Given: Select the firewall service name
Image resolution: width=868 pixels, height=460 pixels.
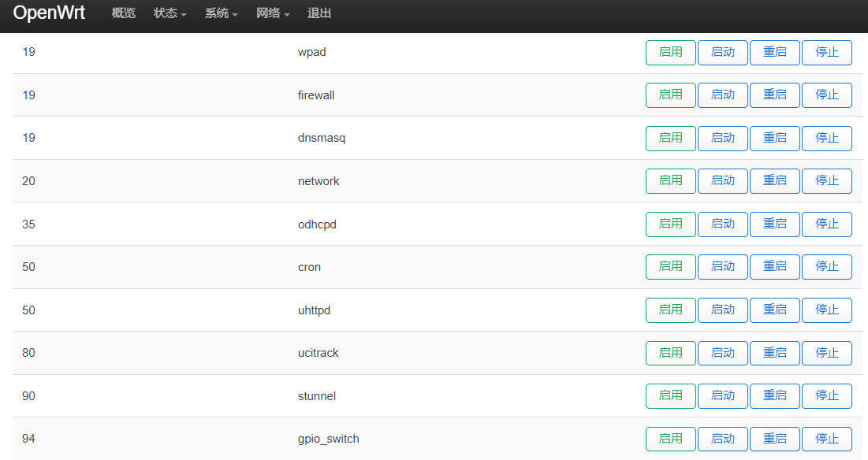Looking at the screenshot, I should click(316, 95).
